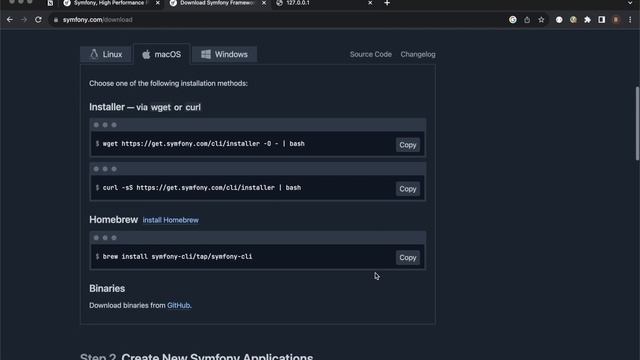Close the Symfony, High Performance tab
The width and height of the screenshot is (640, 360).
coord(158,3)
